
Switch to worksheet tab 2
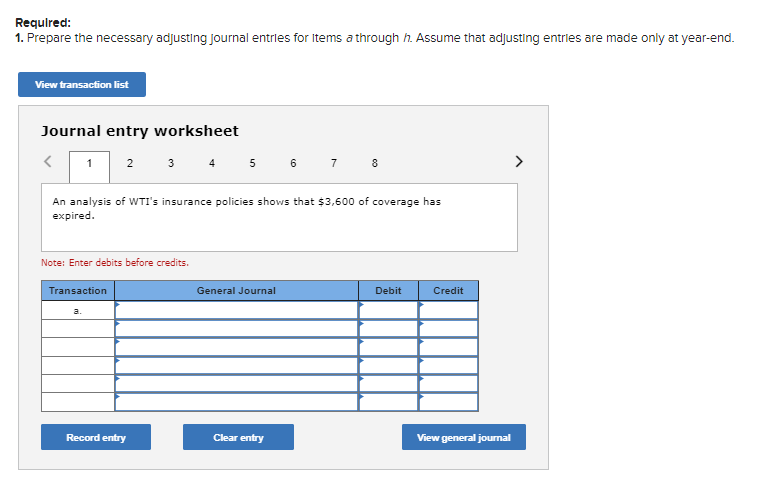click(x=130, y=163)
